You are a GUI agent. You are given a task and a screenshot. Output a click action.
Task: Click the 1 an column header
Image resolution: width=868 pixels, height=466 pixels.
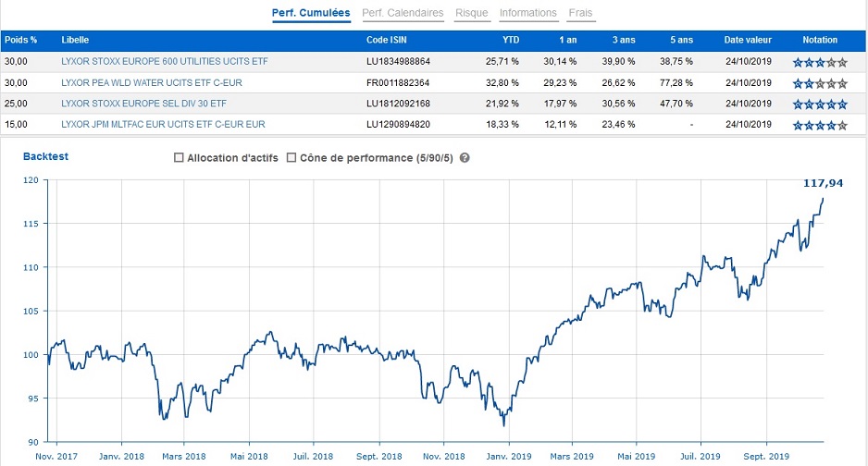click(x=567, y=40)
